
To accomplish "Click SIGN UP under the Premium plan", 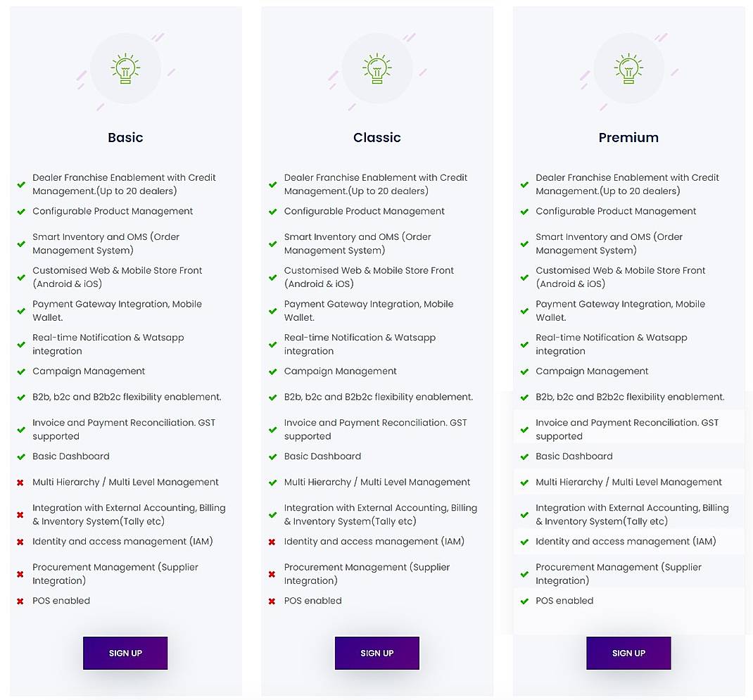I will (x=628, y=653).
